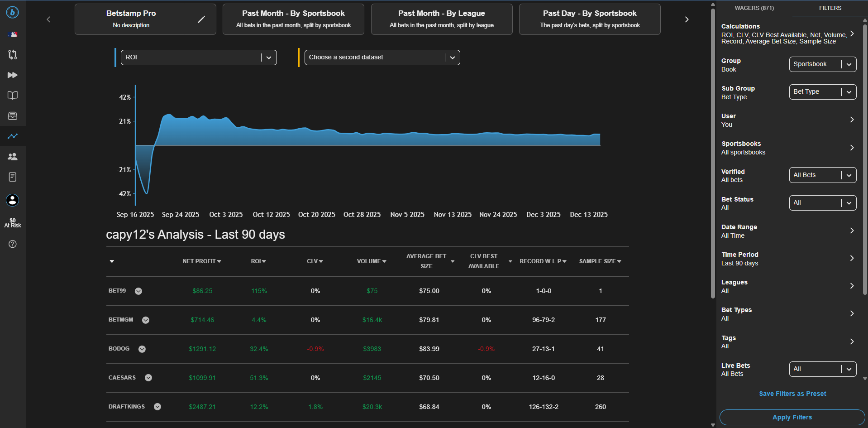Open the education book icon
Screen dimensions: 868x428
click(12, 95)
